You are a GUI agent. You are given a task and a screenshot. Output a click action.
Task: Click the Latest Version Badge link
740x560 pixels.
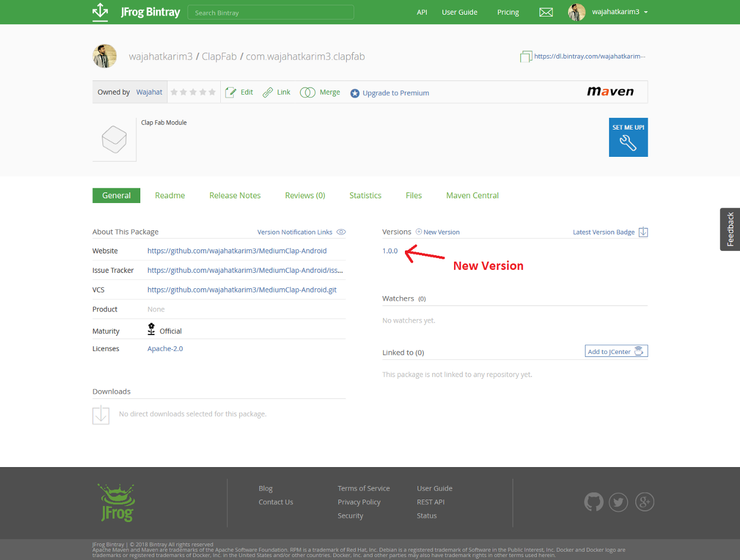(604, 232)
